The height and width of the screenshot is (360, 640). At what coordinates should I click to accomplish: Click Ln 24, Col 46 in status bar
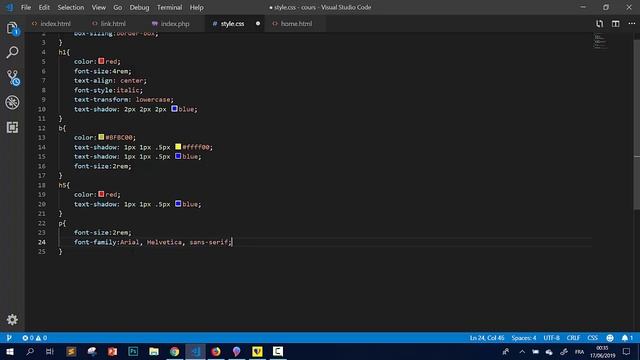click(487, 338)
